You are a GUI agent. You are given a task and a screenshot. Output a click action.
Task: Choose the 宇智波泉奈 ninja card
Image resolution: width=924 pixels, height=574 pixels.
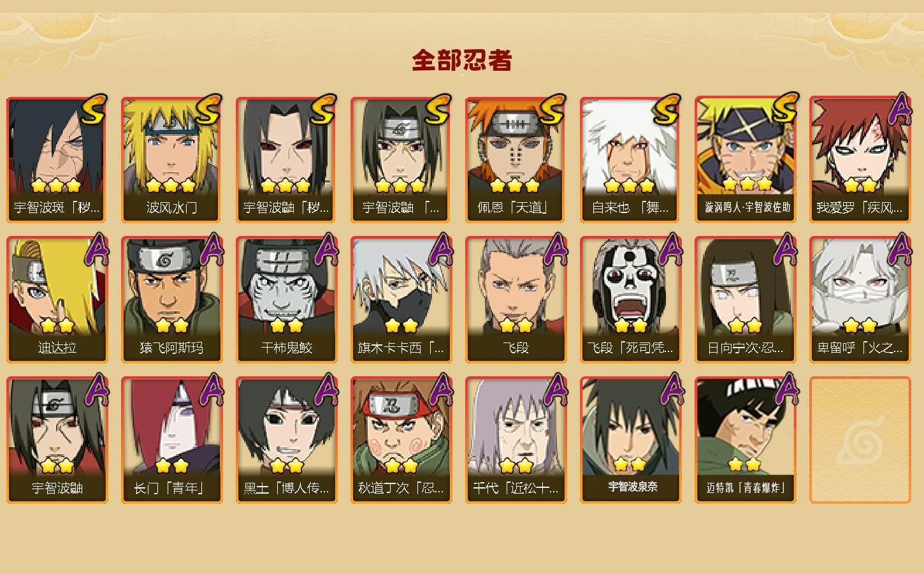click(x=630, y=440)
